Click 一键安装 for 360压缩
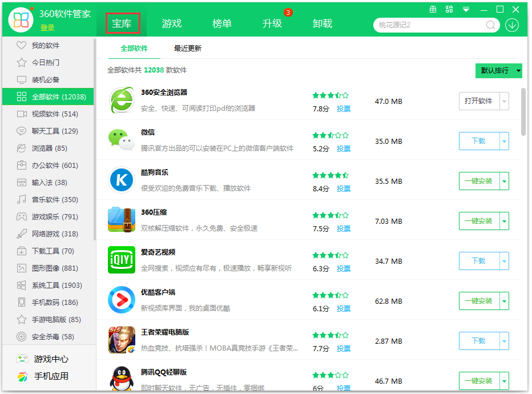532x394 pixels. tap(479, 221)
